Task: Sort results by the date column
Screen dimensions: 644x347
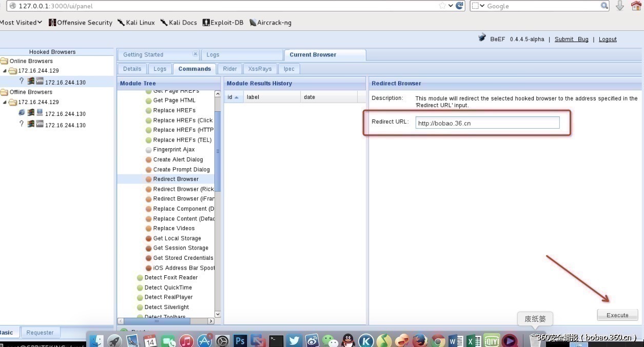Action: tap(329, 97)
